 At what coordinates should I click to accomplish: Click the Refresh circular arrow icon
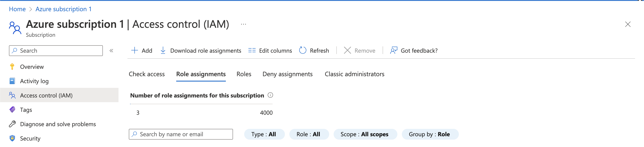click(303, 50)
